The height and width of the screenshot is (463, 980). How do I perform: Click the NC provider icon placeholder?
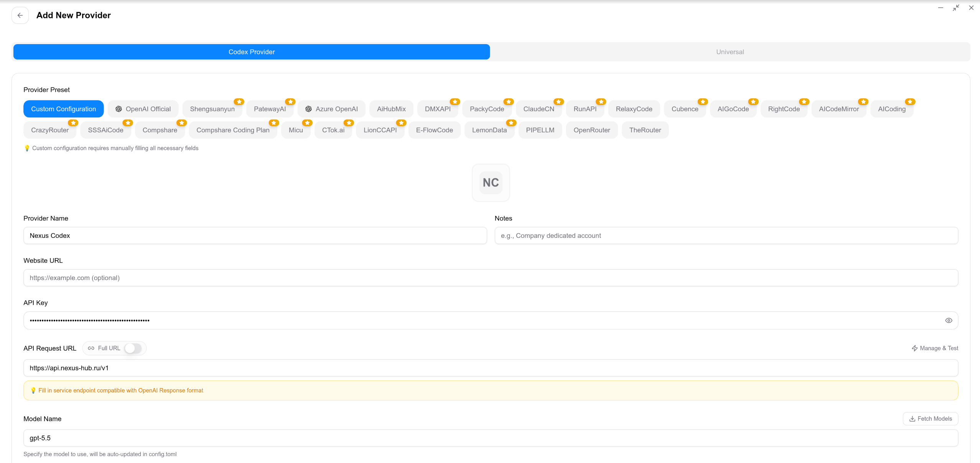pos(491,183)
